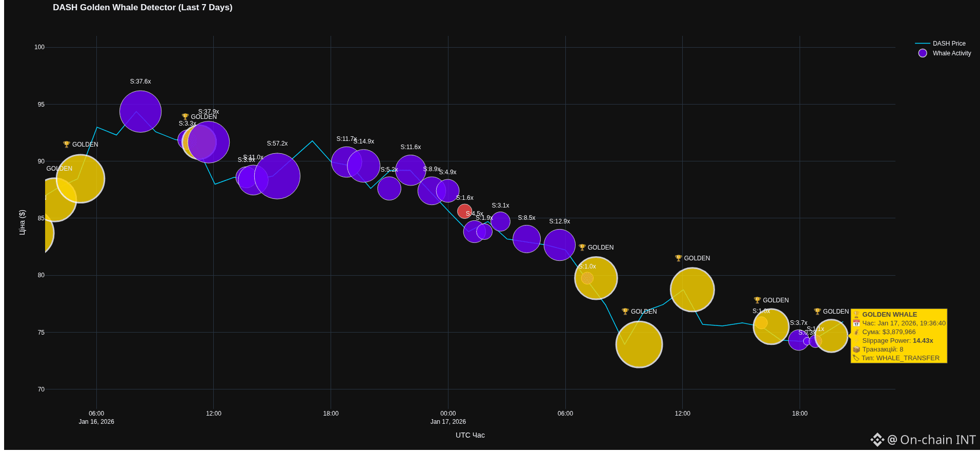Screen dimensions: 980x453
Task: Toggle the Whale Activity legend entry
Action: (944, 53)
